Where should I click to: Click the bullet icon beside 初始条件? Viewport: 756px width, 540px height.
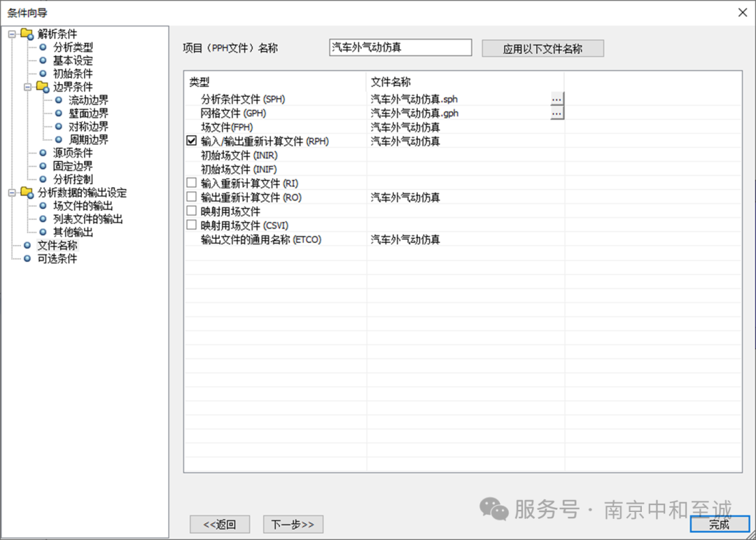pyautogui.click(x=43, y=74)
